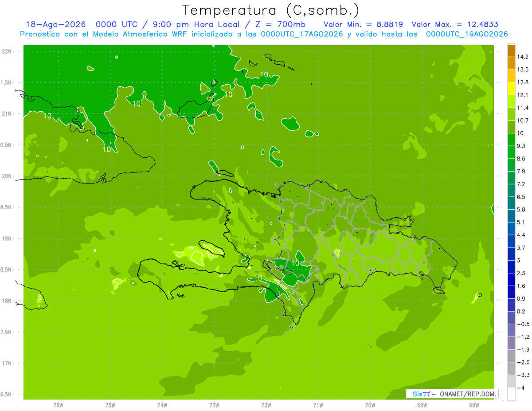Click the latitude label "19N"
The width and height of the screenshot is (532, 411).
coord(7,239)
